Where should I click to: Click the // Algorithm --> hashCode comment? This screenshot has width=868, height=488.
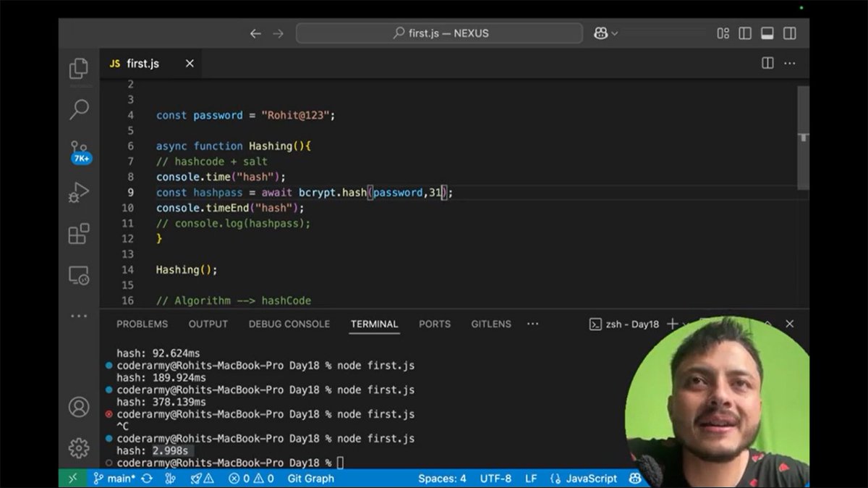(234, 300)
